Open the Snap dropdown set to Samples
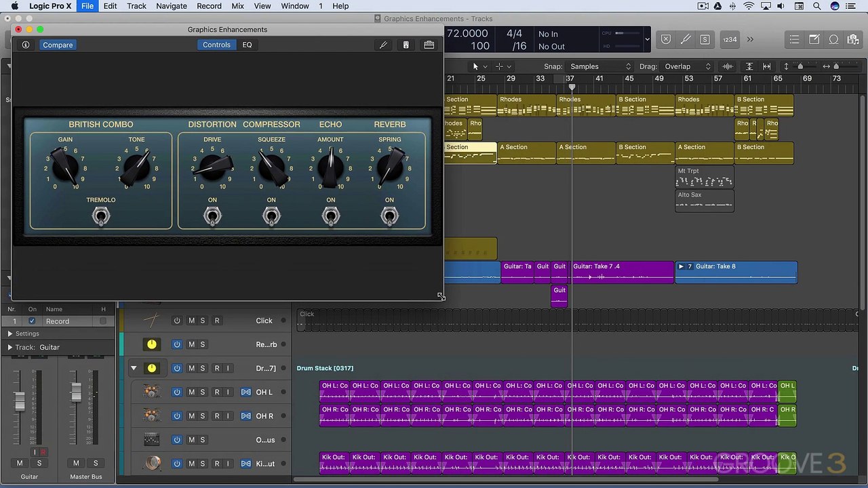The image size is (868, 488). 600,66
